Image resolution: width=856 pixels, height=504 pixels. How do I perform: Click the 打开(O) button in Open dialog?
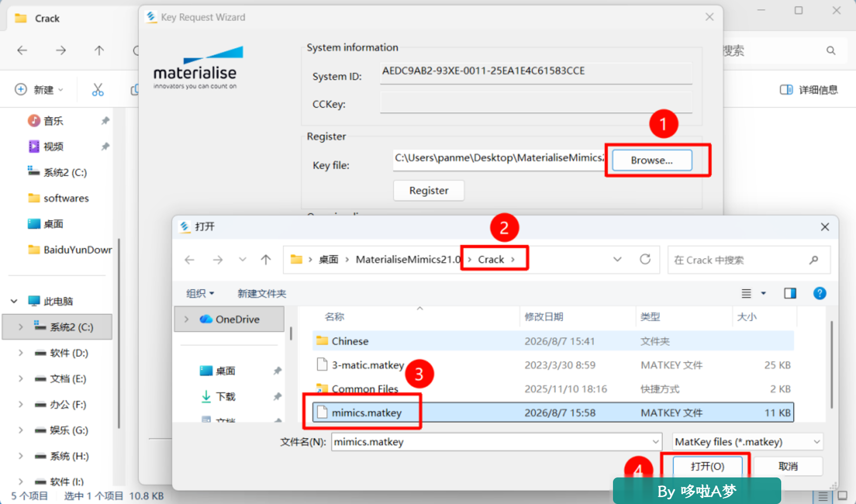tap(707, 466)
